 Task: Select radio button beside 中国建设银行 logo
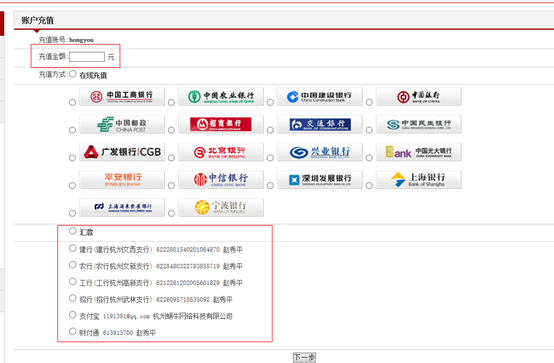coord(270,103)
